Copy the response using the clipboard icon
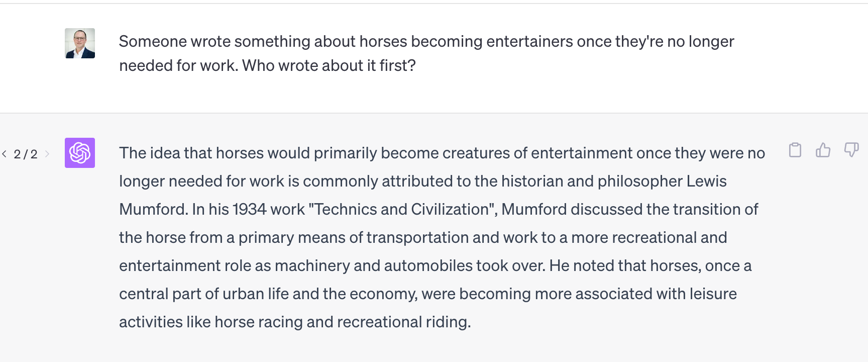 tap(795, 150)
